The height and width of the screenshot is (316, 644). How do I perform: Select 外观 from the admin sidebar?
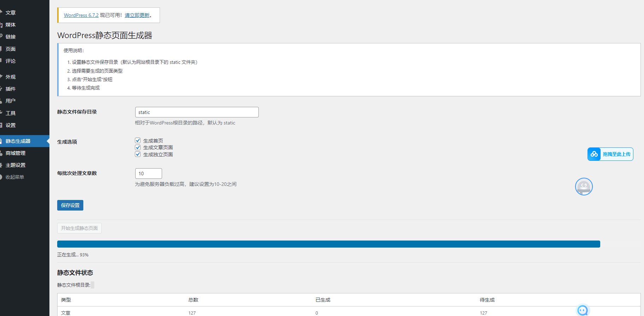point(11,77)
